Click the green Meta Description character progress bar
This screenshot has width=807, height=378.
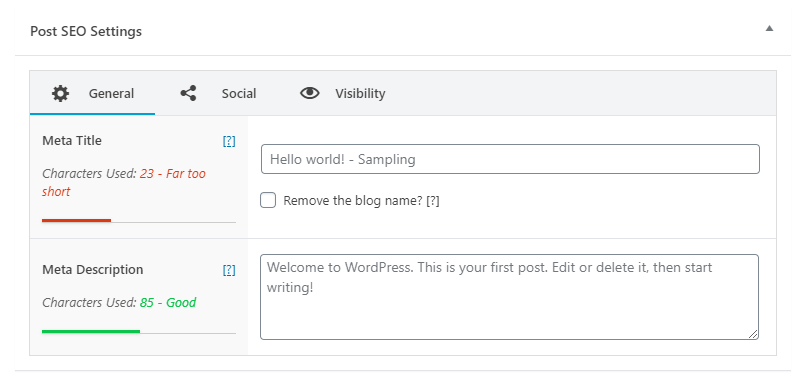click(x=91, y=331)
